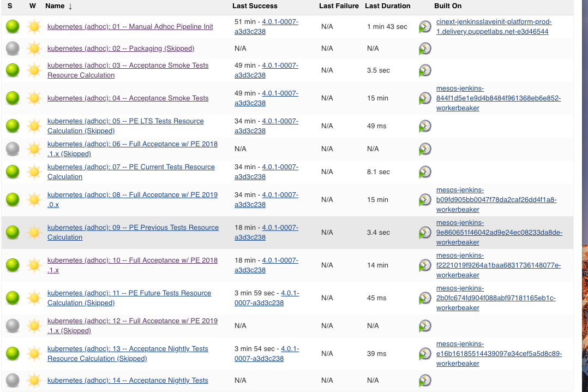The width and height of the screenshot is (588, 392).
Task: Sort table by W weather column
Action: click(x=33, y=6)
